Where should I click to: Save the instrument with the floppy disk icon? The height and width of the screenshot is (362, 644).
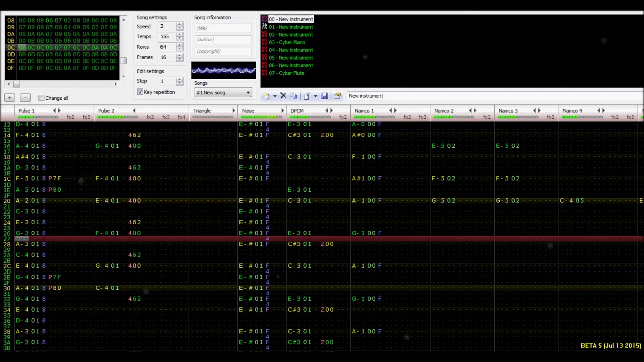325,96
